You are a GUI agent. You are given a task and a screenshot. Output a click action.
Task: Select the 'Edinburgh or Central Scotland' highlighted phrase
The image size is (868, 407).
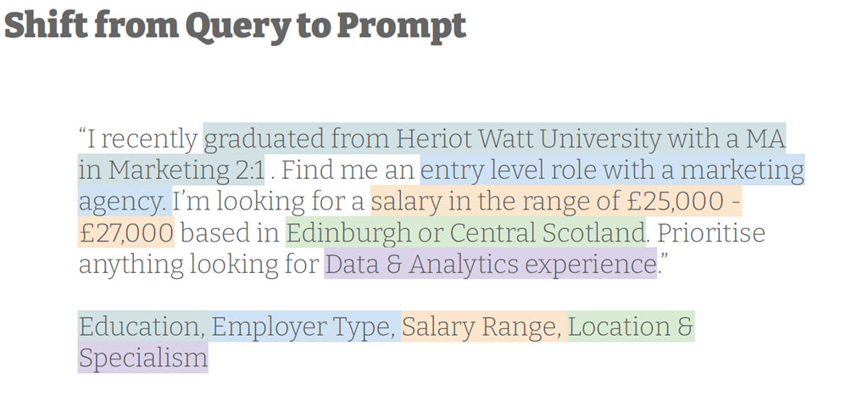(465, 232)
